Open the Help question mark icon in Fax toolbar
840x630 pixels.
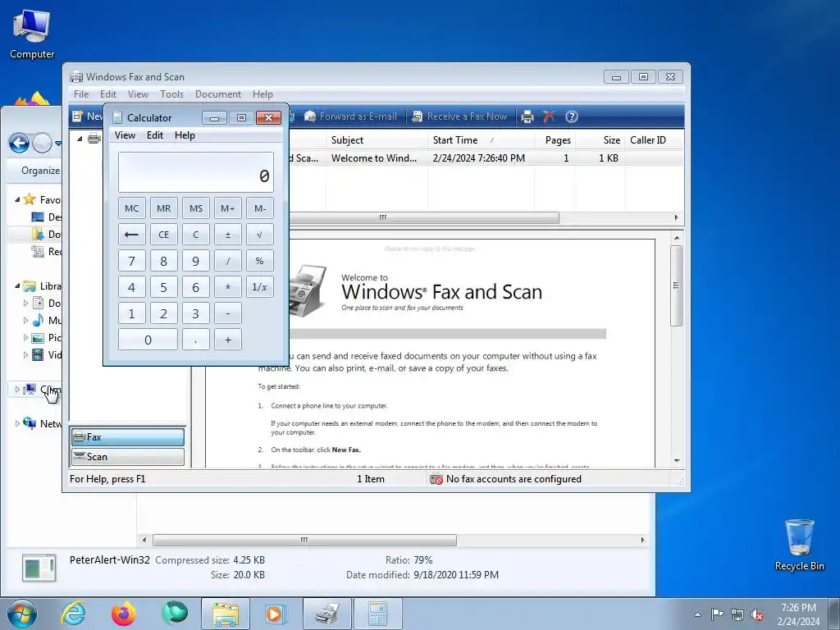tap(572, 116)
